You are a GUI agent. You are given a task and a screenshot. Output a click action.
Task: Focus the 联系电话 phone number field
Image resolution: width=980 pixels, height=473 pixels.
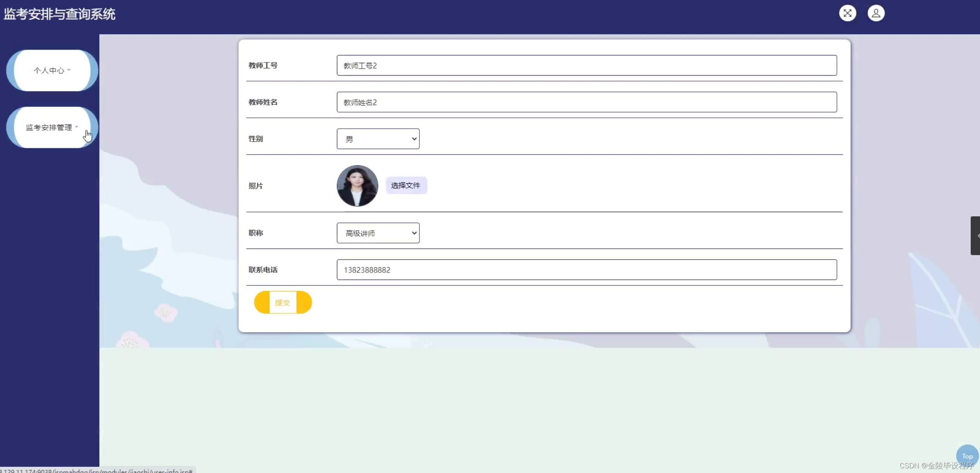point(586,270)
